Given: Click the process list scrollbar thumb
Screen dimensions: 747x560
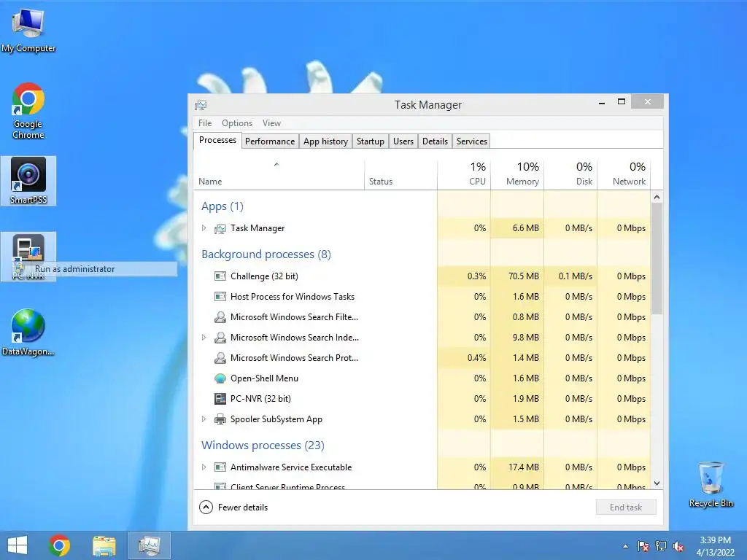Looking at the screenshot, I should 657,259.
